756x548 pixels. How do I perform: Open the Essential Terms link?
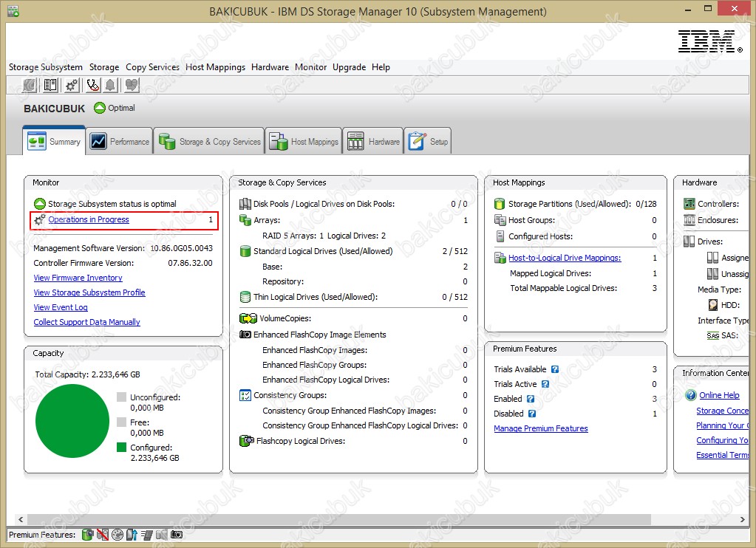(722, 455)
